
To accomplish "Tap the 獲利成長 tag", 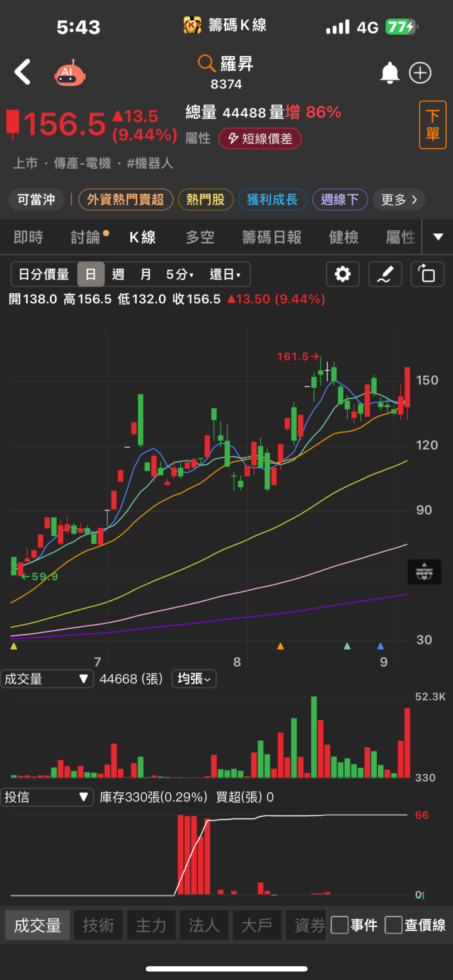I will (x=272, y=200).
